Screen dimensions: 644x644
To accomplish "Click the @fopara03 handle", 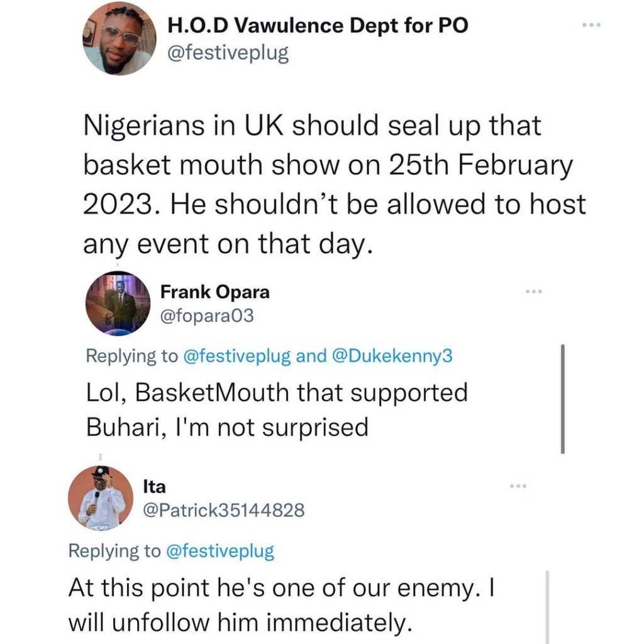I will (208, 316).
